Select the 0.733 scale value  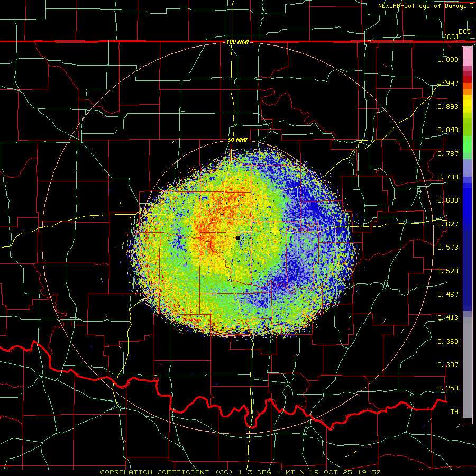448,177
